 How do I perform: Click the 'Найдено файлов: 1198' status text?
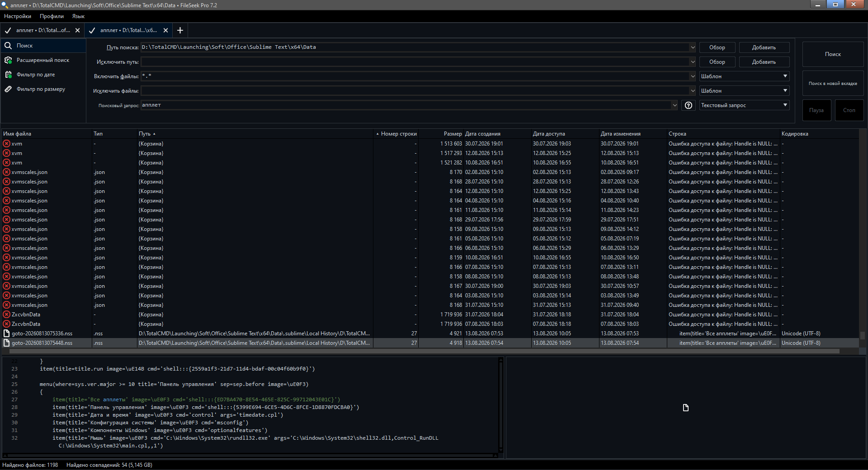click(x=30, y=465)
